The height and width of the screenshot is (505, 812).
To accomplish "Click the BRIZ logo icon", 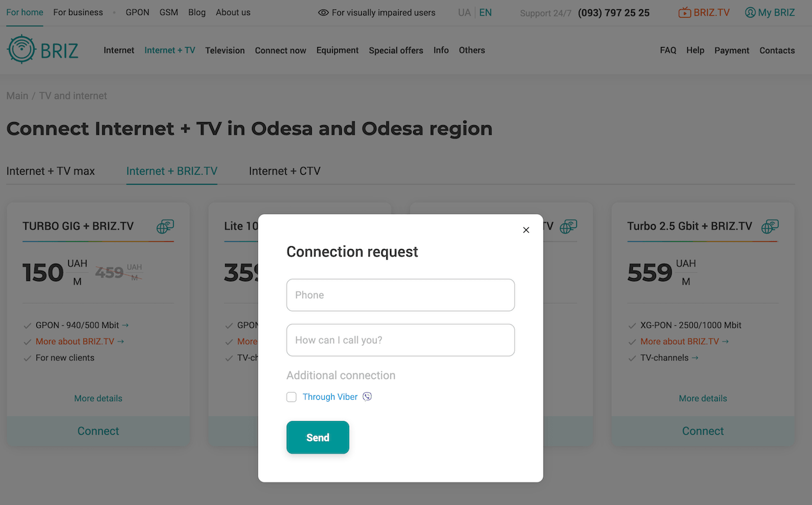I will coord(21,50).
